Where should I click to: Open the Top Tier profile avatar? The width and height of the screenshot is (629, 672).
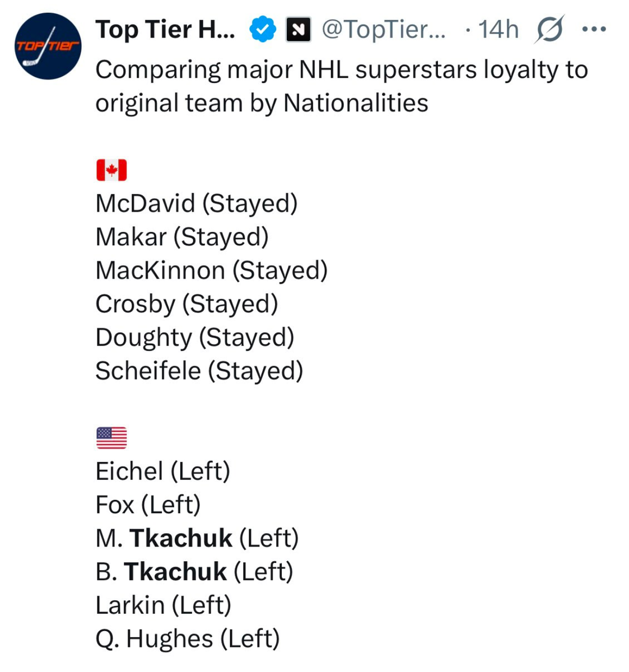coord(48,46)
